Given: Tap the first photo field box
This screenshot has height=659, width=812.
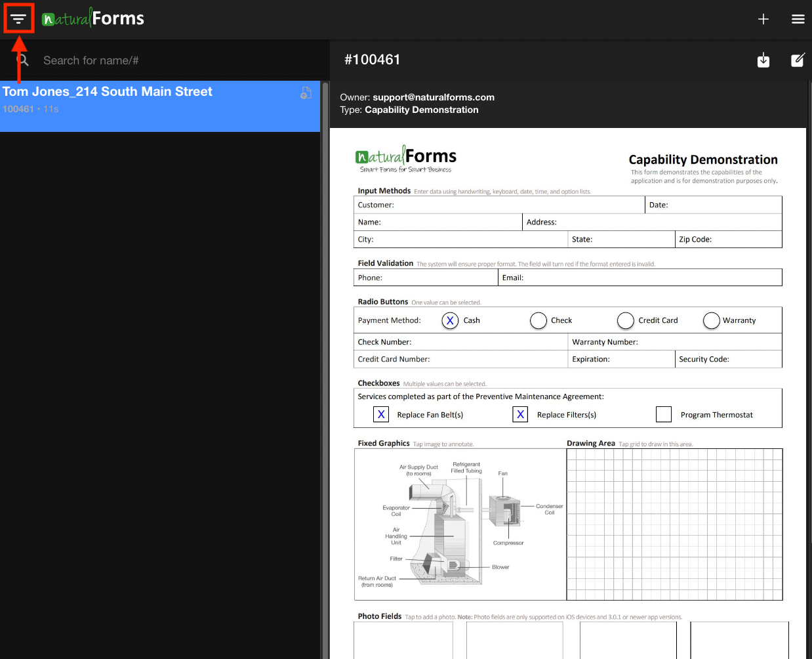Looking at the screenshot, I should pyautogui.click(x=403, y=640).
